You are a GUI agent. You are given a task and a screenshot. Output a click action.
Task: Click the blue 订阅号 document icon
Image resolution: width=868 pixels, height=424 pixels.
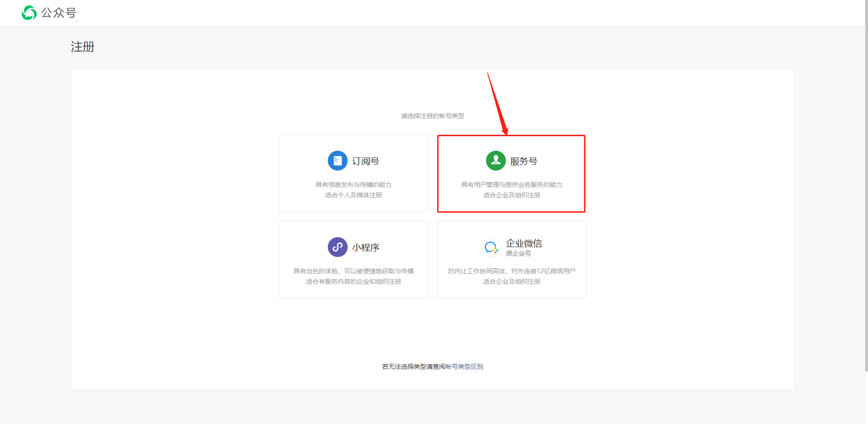pos(337,161)
